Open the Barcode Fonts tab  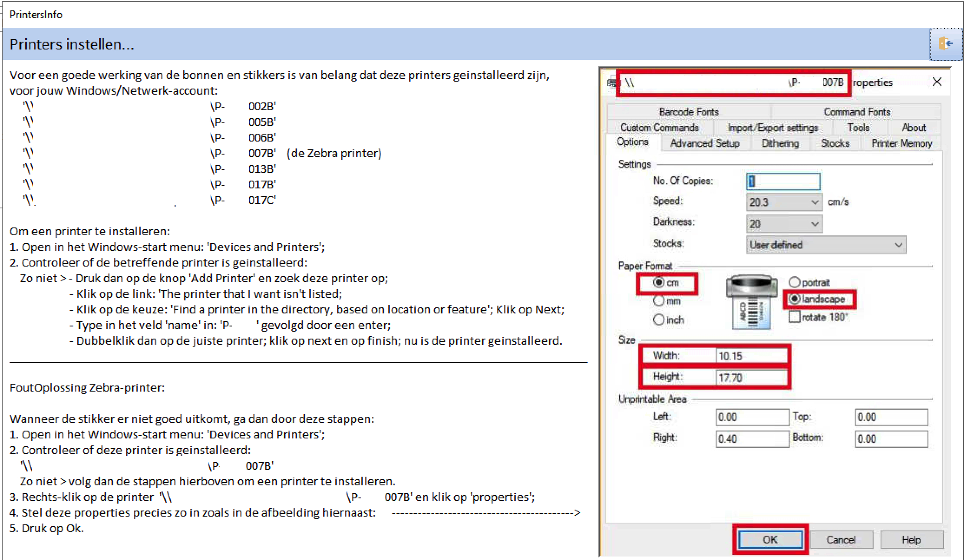tap(689, 112)
